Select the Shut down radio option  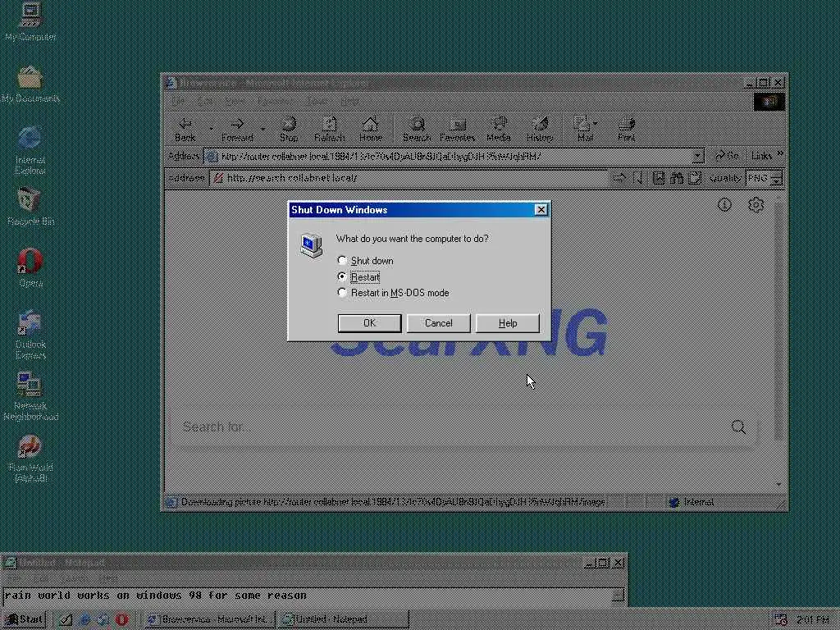(x=367, y=261)
